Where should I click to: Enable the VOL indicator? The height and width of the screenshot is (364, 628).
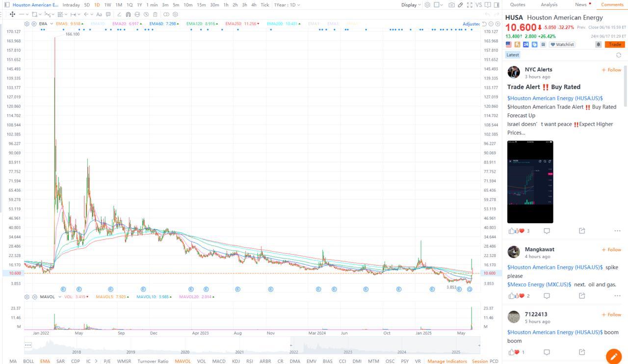click(x=201, y=361)
